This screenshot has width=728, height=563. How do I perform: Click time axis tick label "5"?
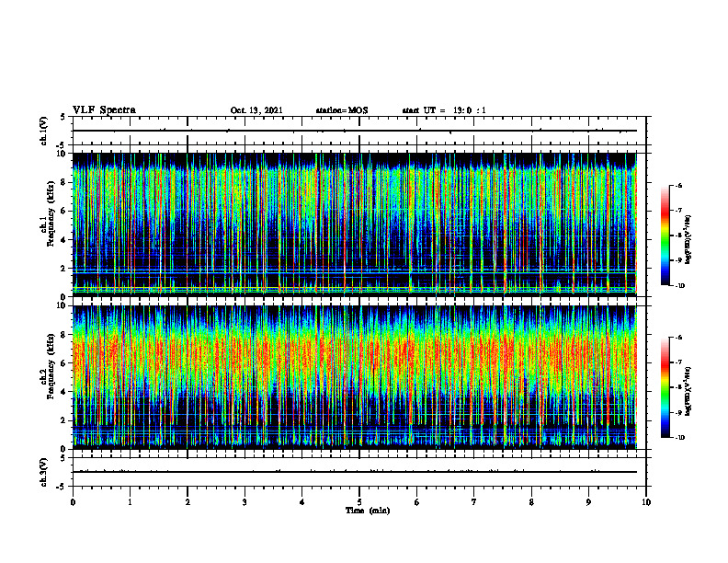pos(359,502)
